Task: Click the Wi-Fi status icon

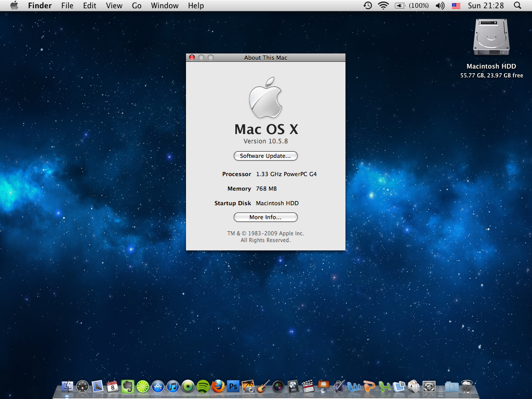Action: pos(383,5)
